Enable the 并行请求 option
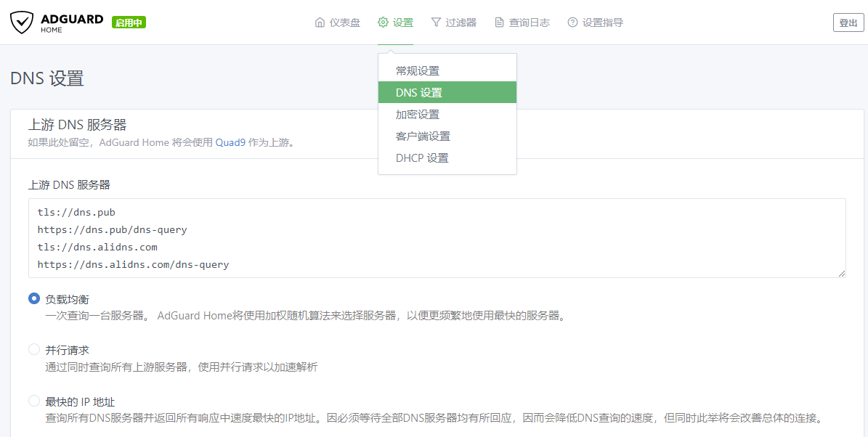This screenshot has height=437, width=868. (x=33, y=349)
